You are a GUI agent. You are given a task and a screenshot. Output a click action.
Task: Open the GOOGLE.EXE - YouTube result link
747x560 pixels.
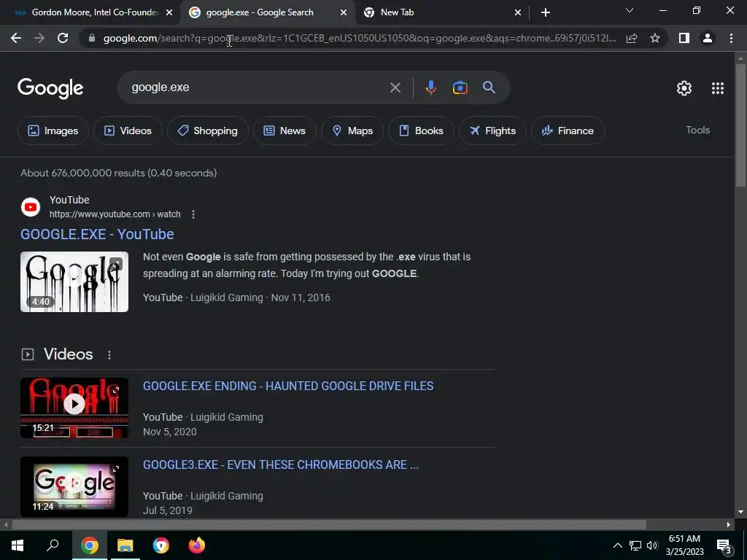click(x=97, y=234)
